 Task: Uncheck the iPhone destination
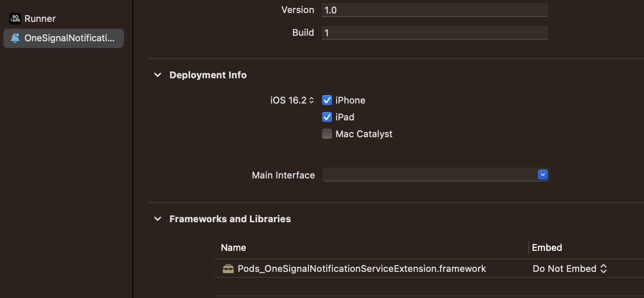pyautogui.click(x=327, y=100)
